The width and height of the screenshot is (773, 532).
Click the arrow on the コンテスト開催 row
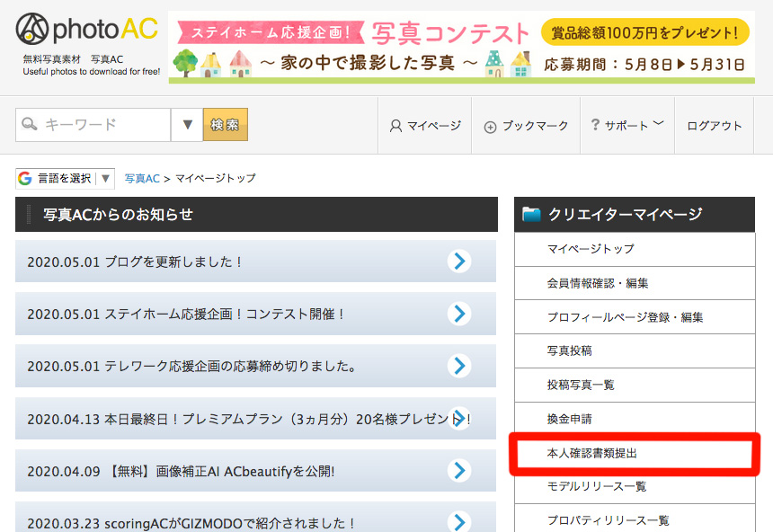[459, 314]
